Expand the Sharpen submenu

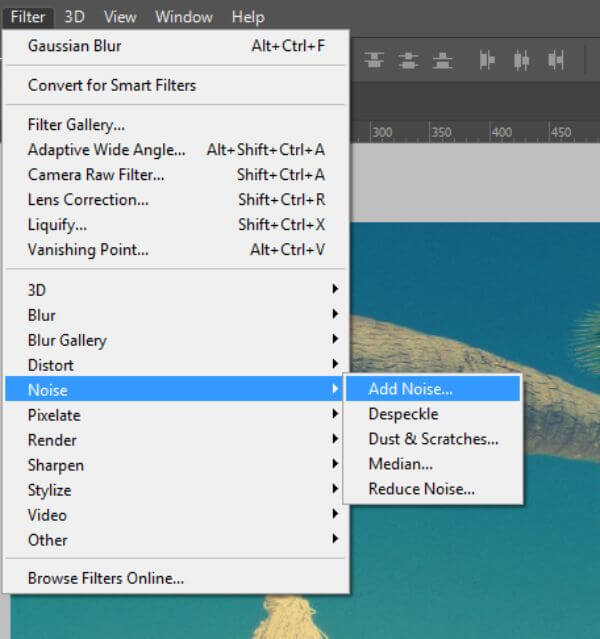[176, 465]
